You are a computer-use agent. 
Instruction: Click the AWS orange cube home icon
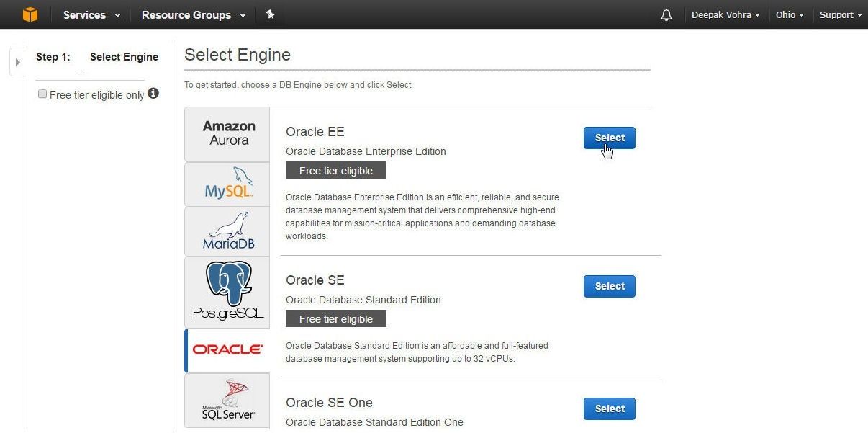point(30,14)
